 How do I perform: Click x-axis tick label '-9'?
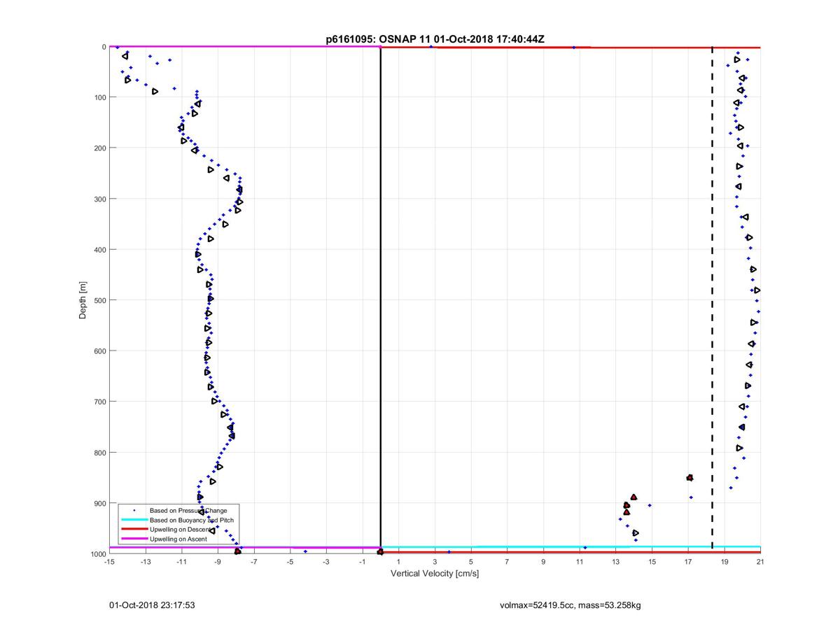tap(218, 561)
